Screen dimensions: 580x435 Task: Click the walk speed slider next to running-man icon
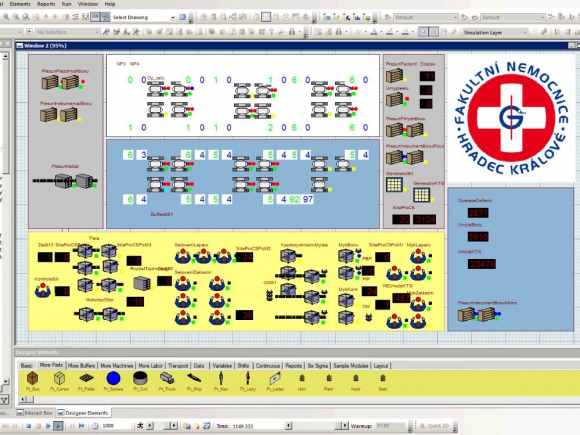click(162, 426)
